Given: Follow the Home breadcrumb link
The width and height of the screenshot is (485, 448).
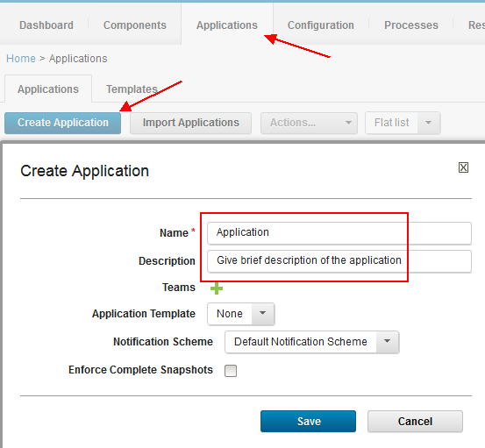Looking at the screenshot, I should point(21,59).
